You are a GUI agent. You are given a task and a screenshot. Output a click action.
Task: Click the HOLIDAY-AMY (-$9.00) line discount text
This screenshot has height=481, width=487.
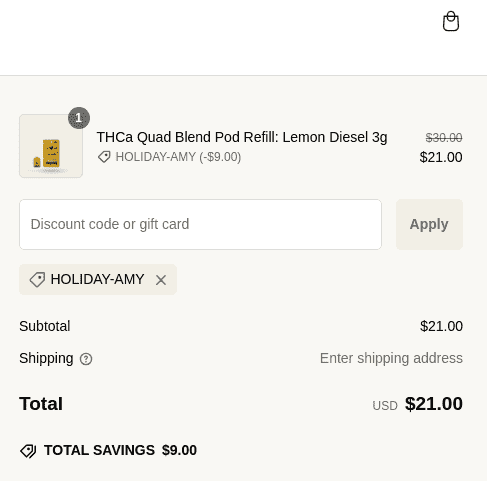point(178,157)
